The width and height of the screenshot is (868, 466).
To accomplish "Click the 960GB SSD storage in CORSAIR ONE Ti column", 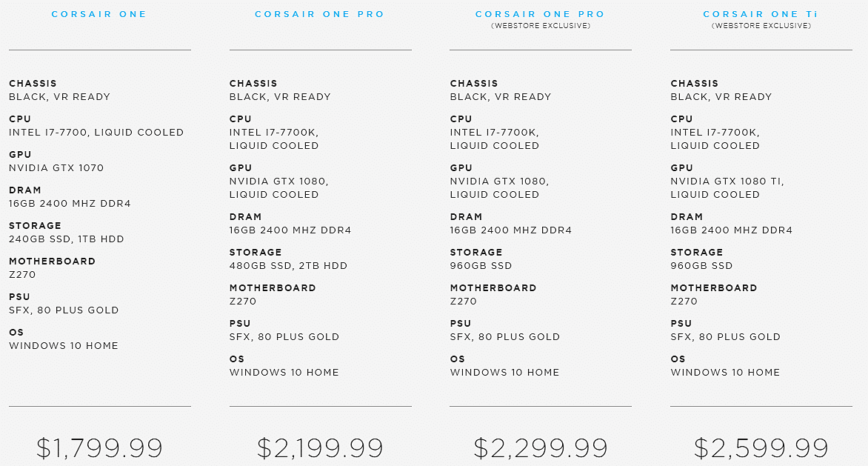I will [x=701, y=266].
